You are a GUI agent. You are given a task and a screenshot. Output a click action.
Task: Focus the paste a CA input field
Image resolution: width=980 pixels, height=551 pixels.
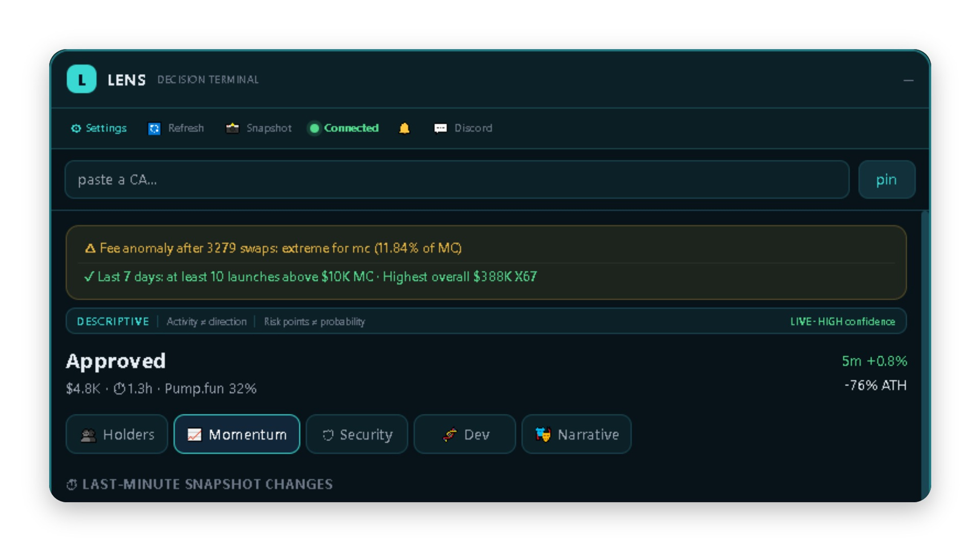click(x=457, y=179)
